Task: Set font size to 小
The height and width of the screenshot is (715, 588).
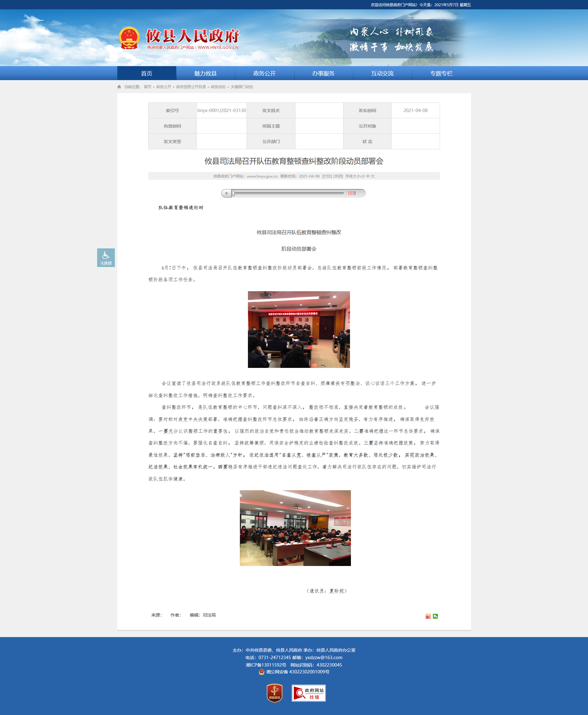Action: (x=363, y=176)
